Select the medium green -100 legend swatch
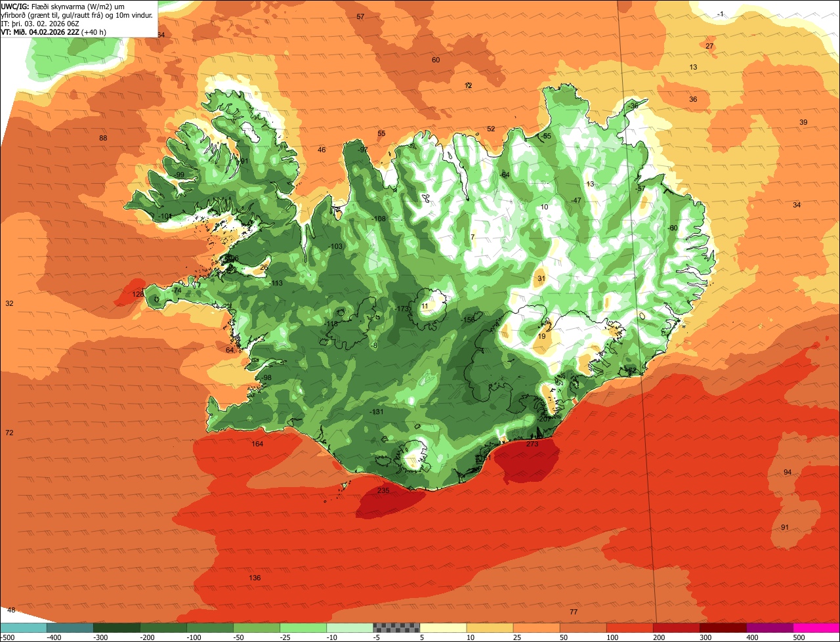The image size is (840, 642). pos(210,628)
